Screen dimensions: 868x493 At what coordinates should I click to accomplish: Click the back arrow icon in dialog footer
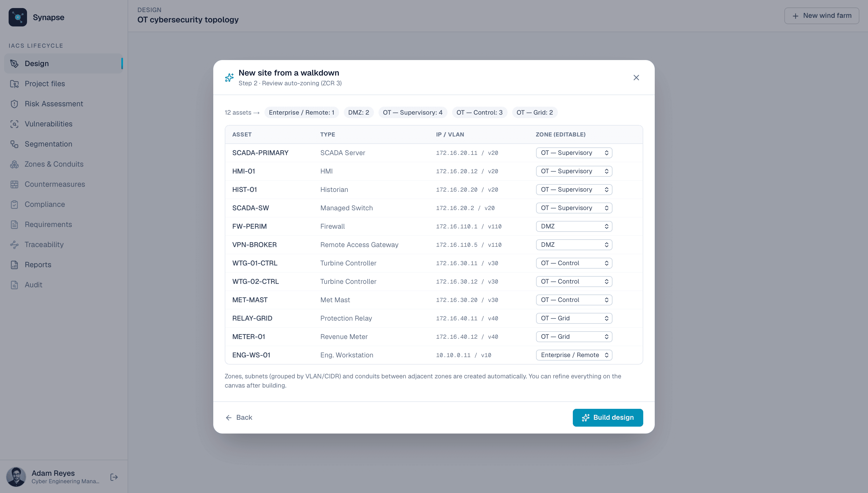228,417
